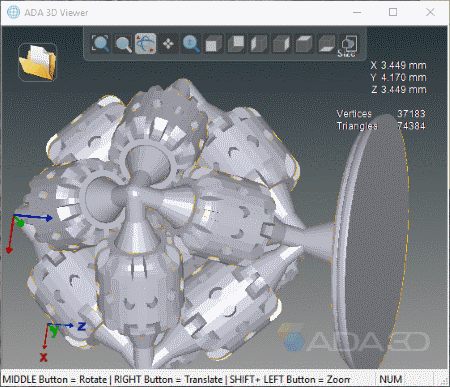The width and height of the screenshot is (450, 387).
Task: Click the Vertices count label
Action: point(354,114)
